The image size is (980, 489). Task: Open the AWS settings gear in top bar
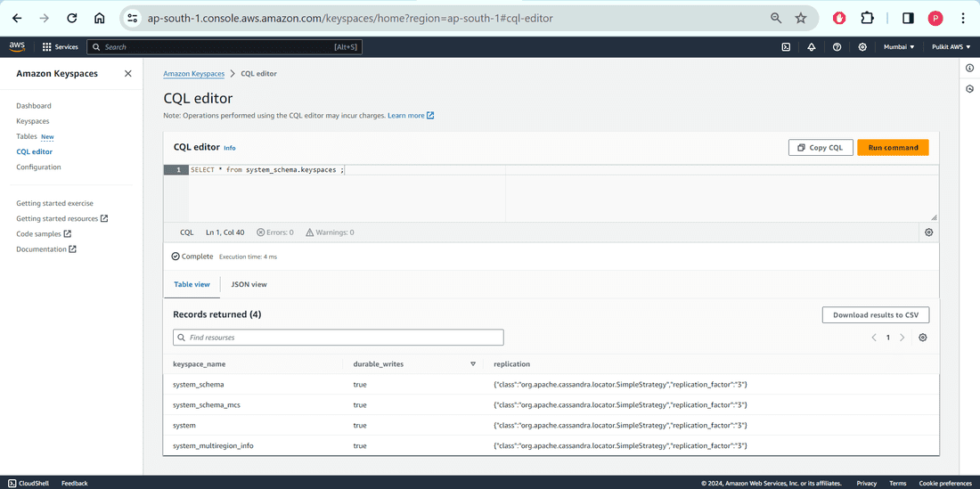click(x=862, y=47)
